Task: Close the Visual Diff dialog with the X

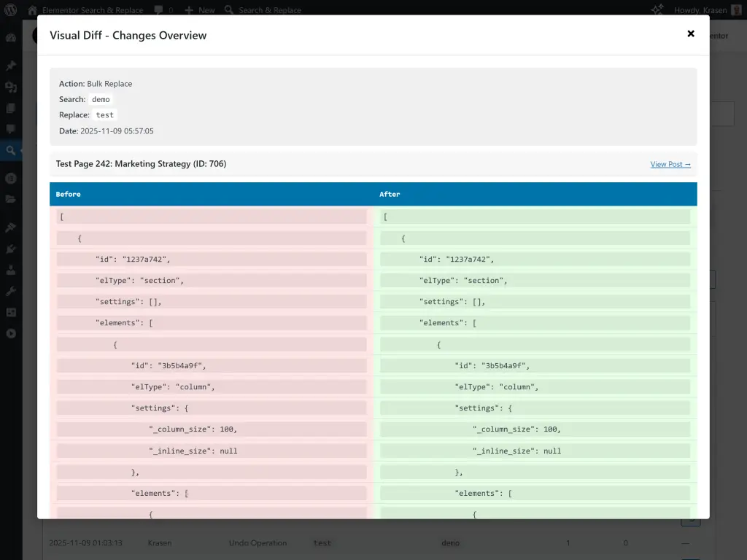Action: click(x=690, y=33)
